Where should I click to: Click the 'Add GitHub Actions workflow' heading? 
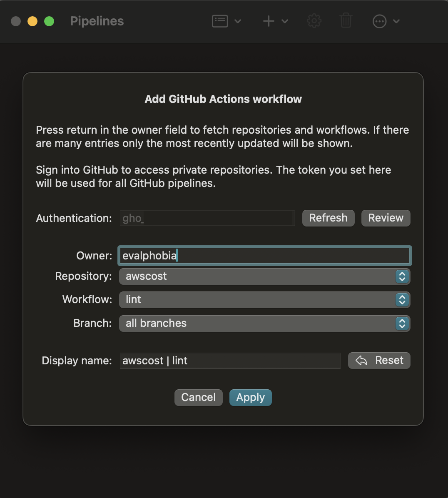coord(223,99)
